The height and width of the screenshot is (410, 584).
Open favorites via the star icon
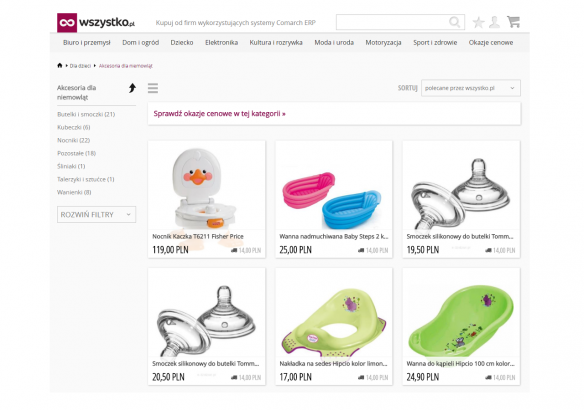point(478,22)
